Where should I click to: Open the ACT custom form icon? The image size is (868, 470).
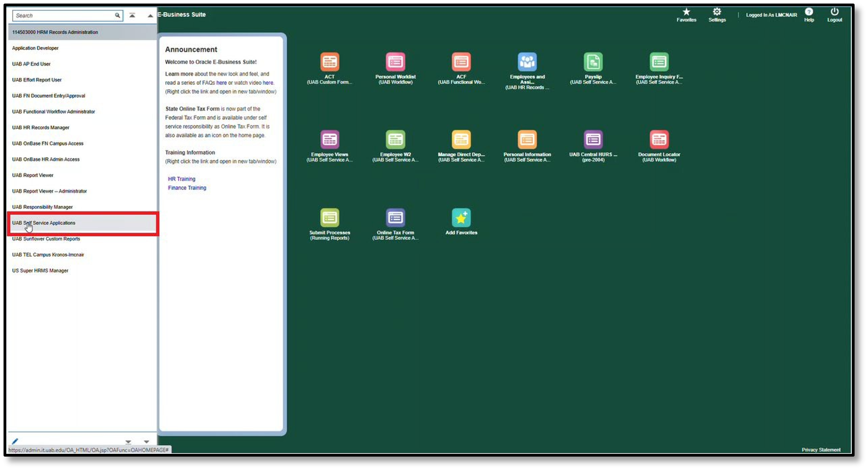click(x=330, y=62)
